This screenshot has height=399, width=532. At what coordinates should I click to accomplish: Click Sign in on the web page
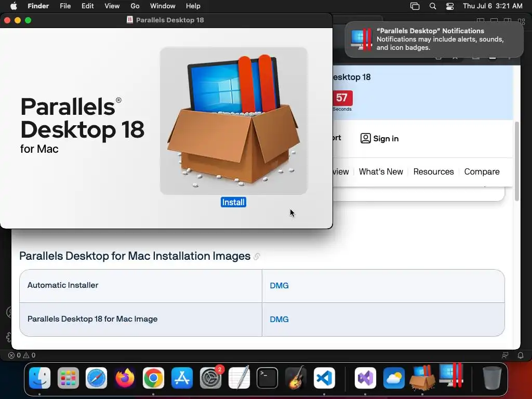tap(380, 138)
